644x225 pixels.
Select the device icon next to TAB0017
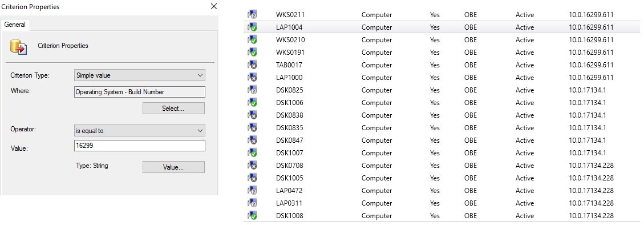click(252, 65)
